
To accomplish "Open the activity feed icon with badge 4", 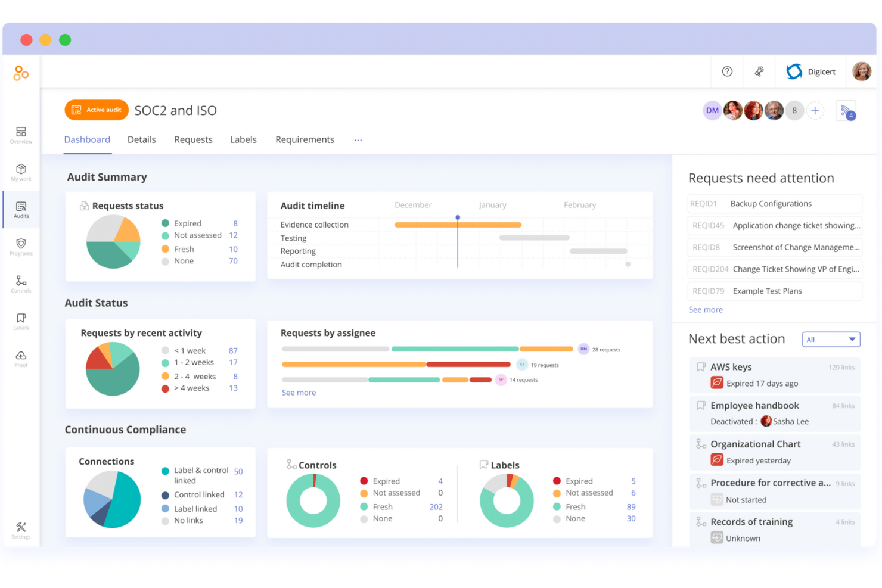I will pyautogui.click(x=846, y=111).
